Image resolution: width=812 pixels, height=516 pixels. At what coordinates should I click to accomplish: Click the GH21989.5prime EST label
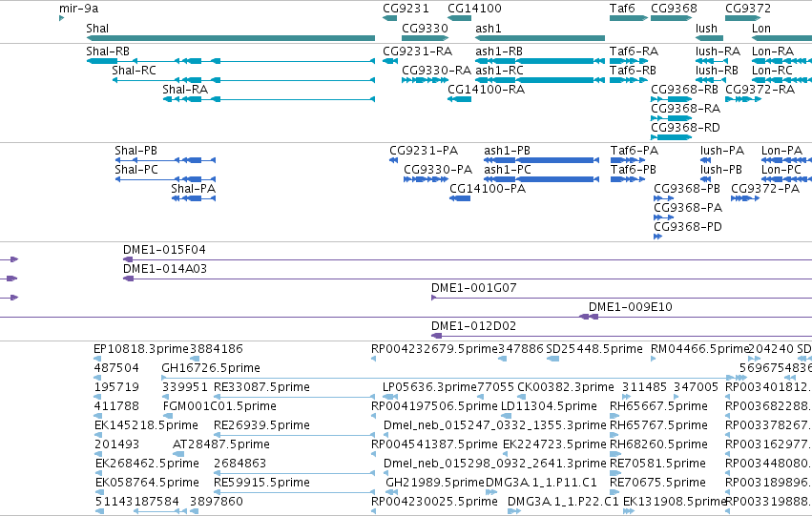pyautogui.click(x=435, y=483)
